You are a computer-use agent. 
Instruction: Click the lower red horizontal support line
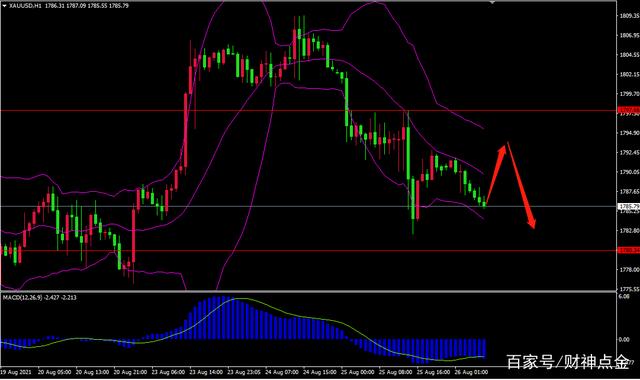(308, 251)
